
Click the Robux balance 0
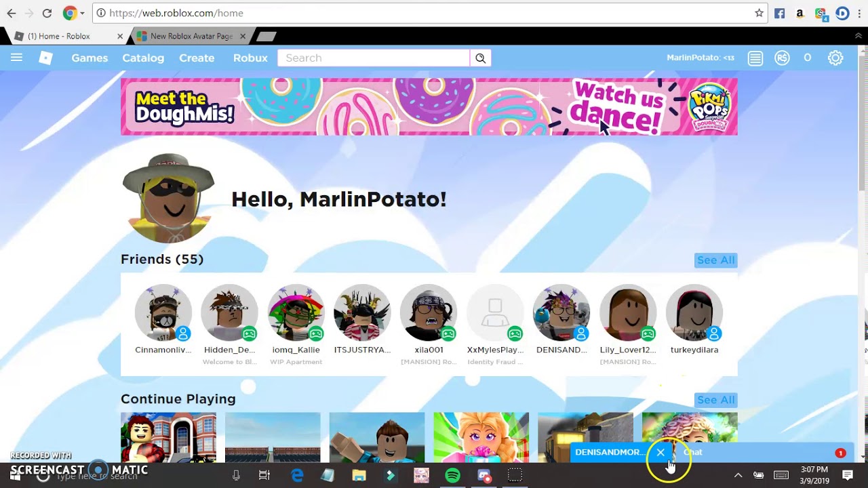click(x=807, y=58)
